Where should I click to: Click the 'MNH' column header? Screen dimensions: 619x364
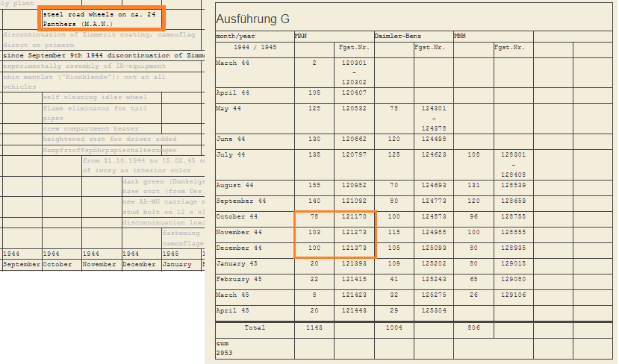point(460,36)
